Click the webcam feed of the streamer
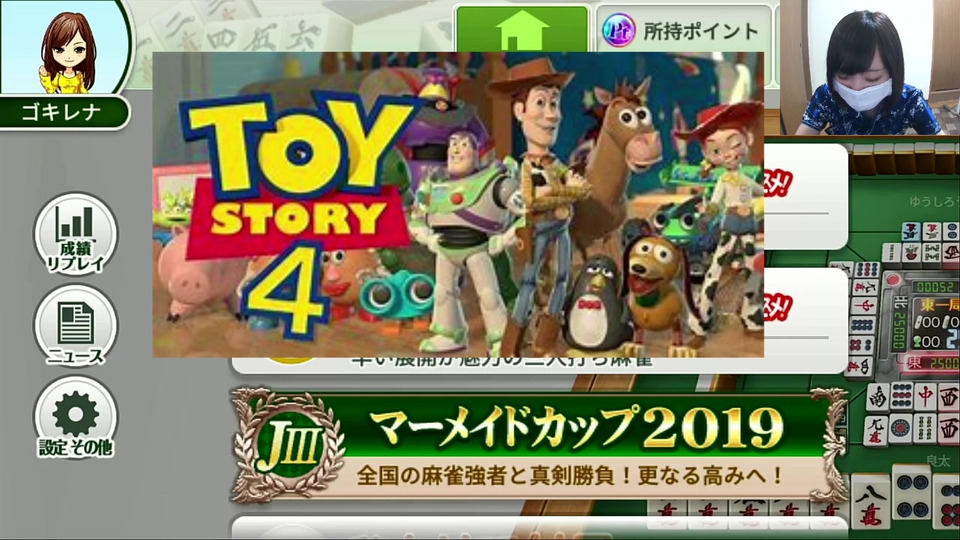This screenshot has height=540, width=960. pyautogui.click(x=869, y=67)
